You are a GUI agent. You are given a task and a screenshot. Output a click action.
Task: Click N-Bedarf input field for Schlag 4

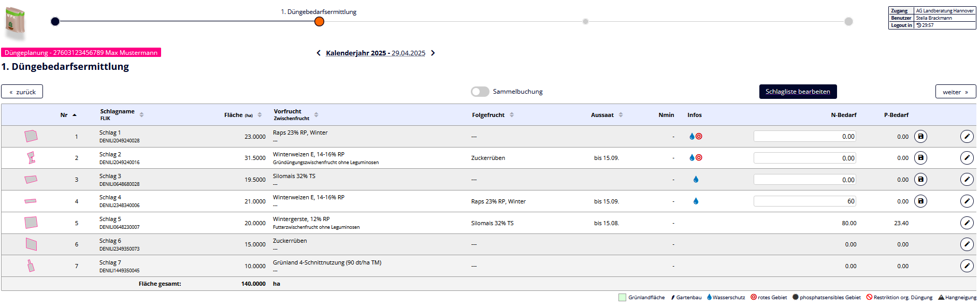click(x=804, y=201)
